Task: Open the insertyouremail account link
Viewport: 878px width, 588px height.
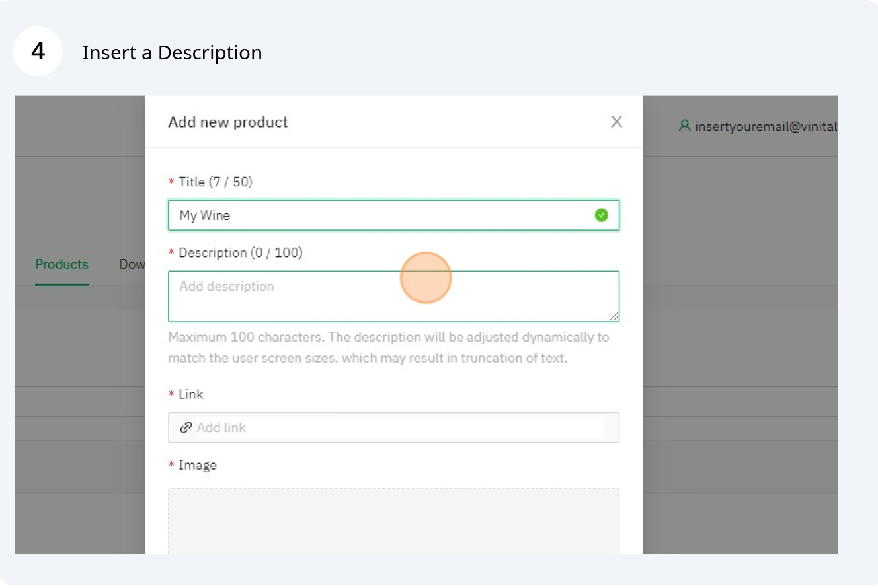Action: [766, 126]
